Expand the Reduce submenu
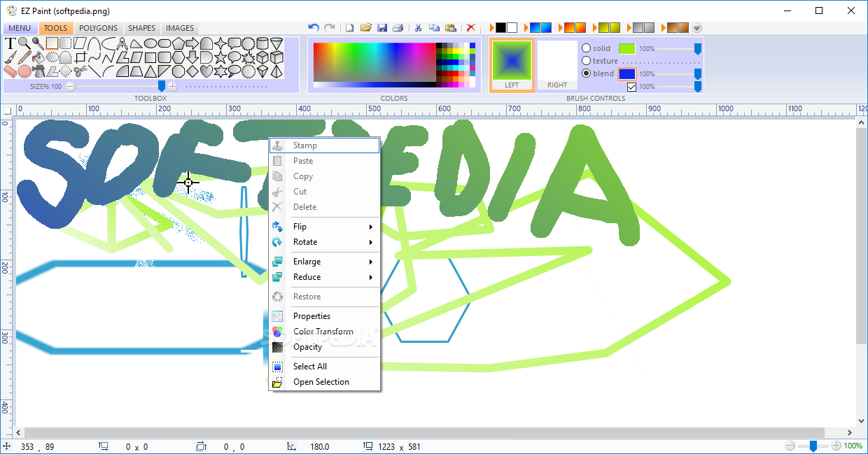The image size is (868, 454). pyautogui.click(x=325, y=277)
